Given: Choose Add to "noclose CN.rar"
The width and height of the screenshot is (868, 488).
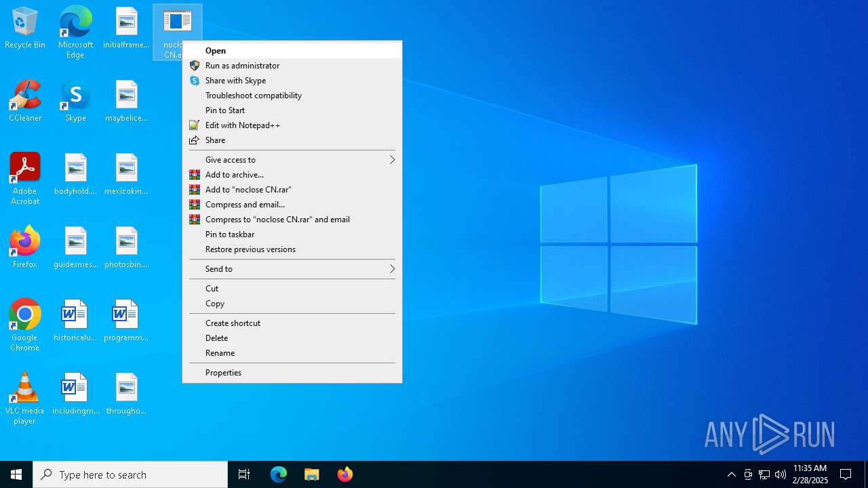Looking at the screenshot, I should [x=292, y=189].
